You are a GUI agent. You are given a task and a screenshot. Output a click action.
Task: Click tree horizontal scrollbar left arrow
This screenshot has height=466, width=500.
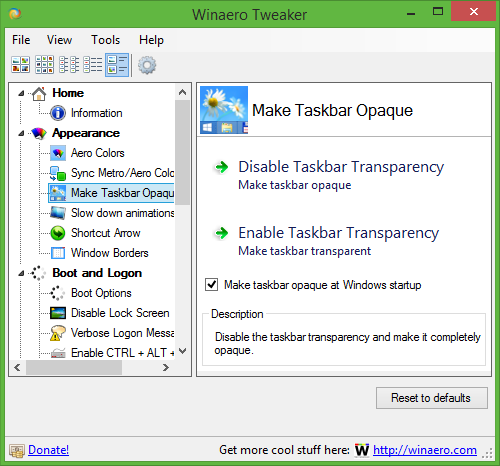click(17, 368)
